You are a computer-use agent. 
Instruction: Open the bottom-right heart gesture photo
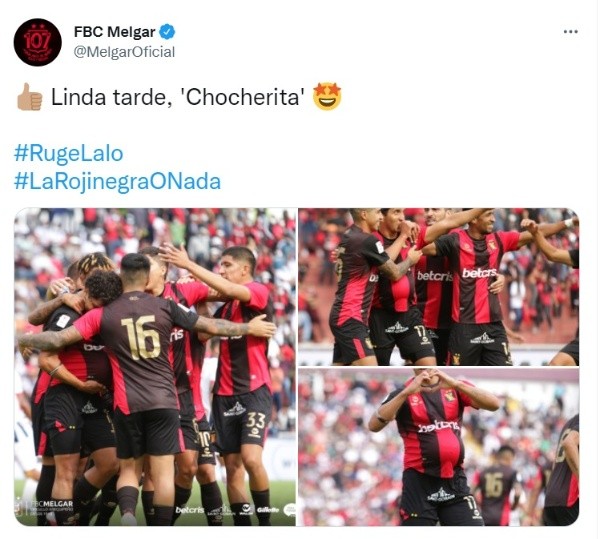439,447
